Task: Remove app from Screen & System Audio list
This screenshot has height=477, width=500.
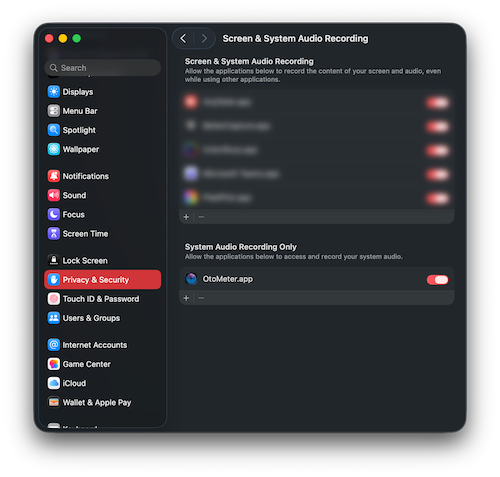Action: 201,217
